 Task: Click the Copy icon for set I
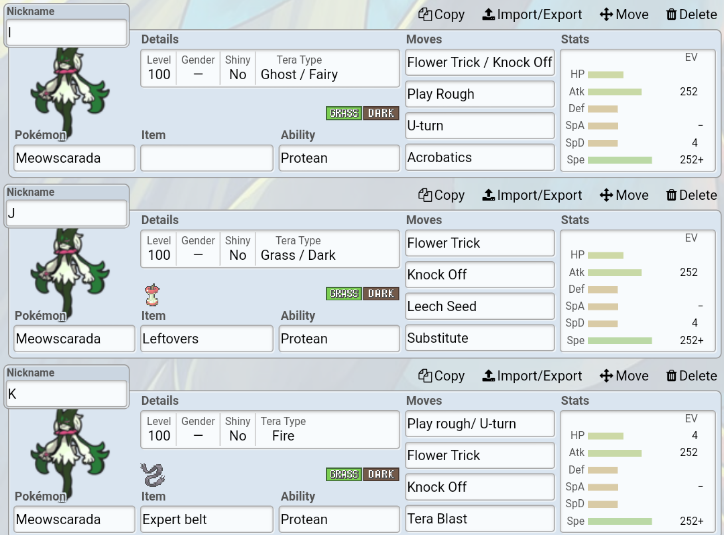click(x=425, y=14)
